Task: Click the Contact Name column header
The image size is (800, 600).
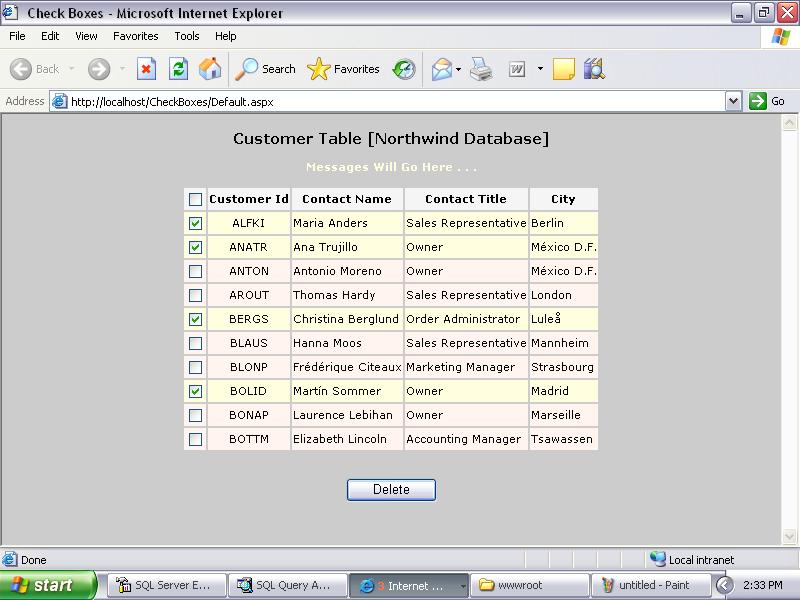Action: (347, 199)
